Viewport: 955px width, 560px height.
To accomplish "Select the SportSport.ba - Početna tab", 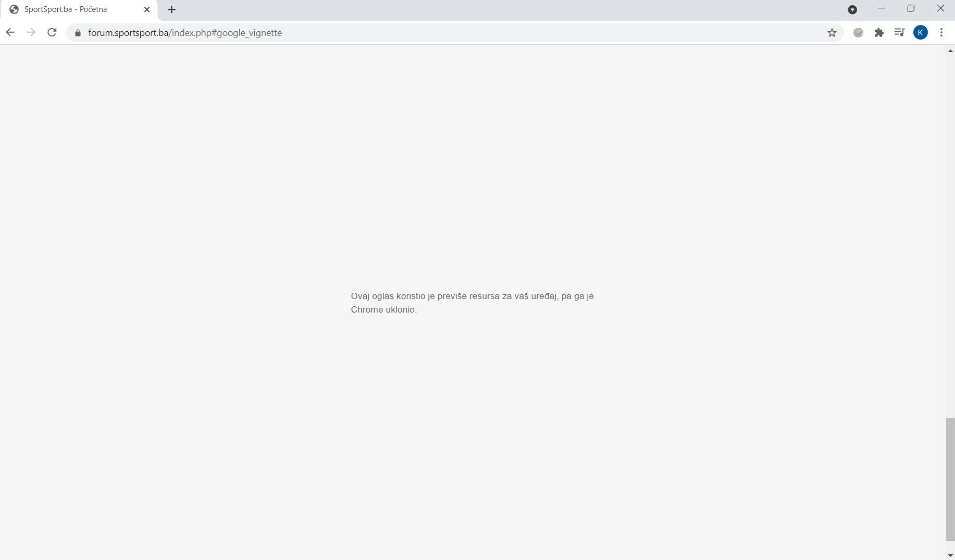I will point(79,9).
